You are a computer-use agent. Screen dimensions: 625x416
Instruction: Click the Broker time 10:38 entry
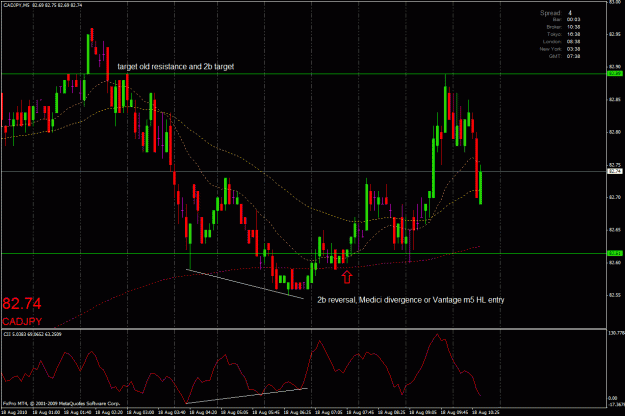[x=563, y=27]
